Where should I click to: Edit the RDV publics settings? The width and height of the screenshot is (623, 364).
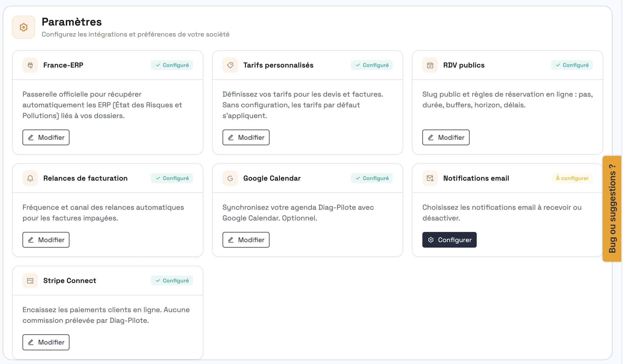446,137
